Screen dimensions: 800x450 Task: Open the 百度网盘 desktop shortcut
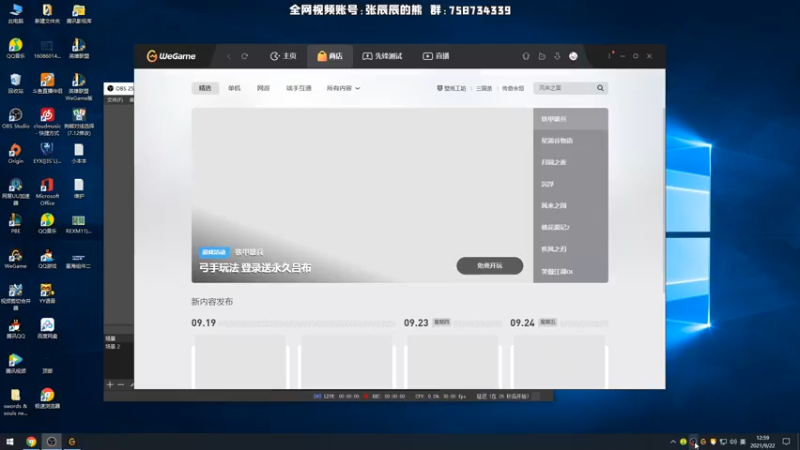(x=47, y=329)
